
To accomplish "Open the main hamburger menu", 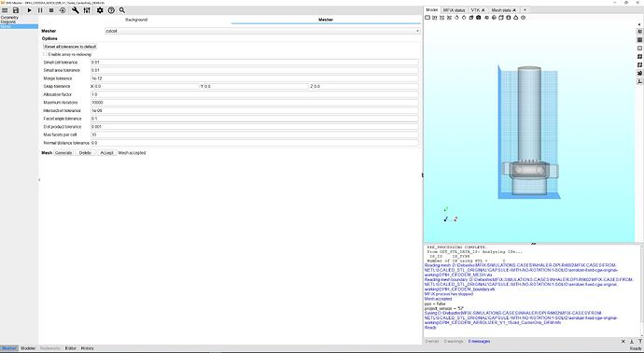I will 5,10.
